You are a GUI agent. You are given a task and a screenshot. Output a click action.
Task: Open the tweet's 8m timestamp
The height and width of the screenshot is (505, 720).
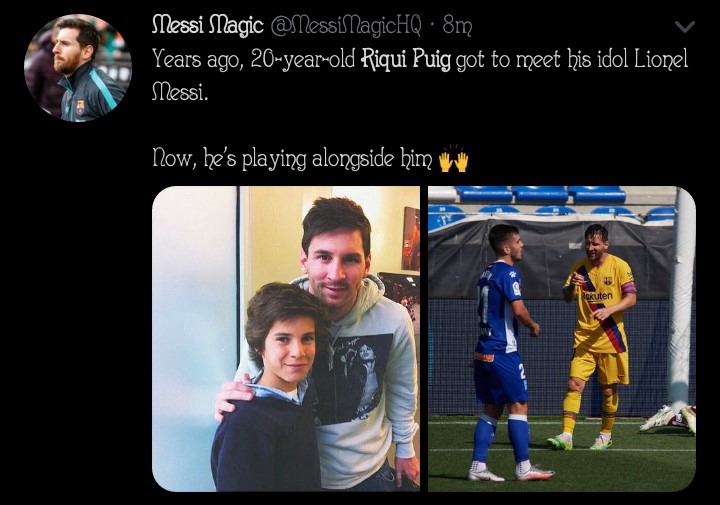pyautogui.click(x=457, y=26)
